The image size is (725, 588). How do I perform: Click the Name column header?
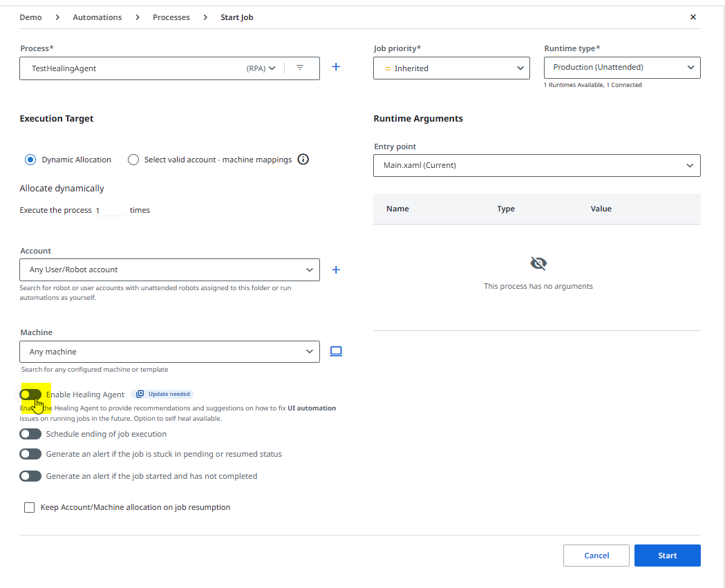tap(397, 209)
